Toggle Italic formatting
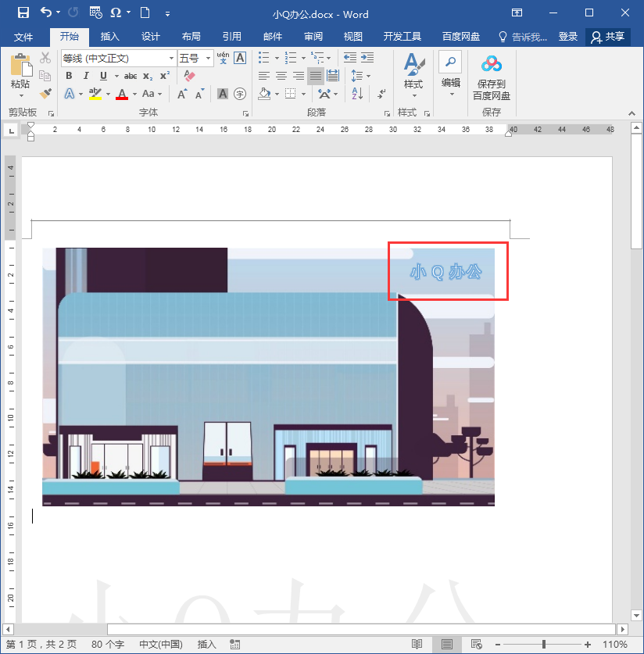Viewport: 644px width, 654px height. 86,76
